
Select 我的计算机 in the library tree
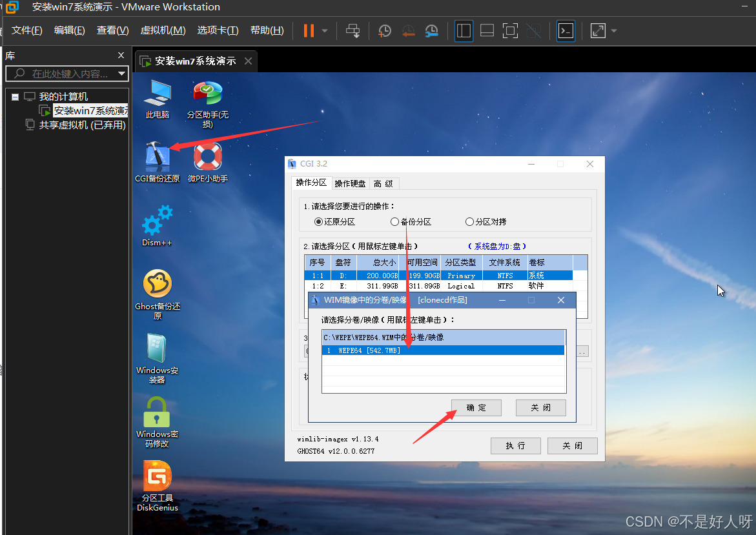[x=63, y=97]
